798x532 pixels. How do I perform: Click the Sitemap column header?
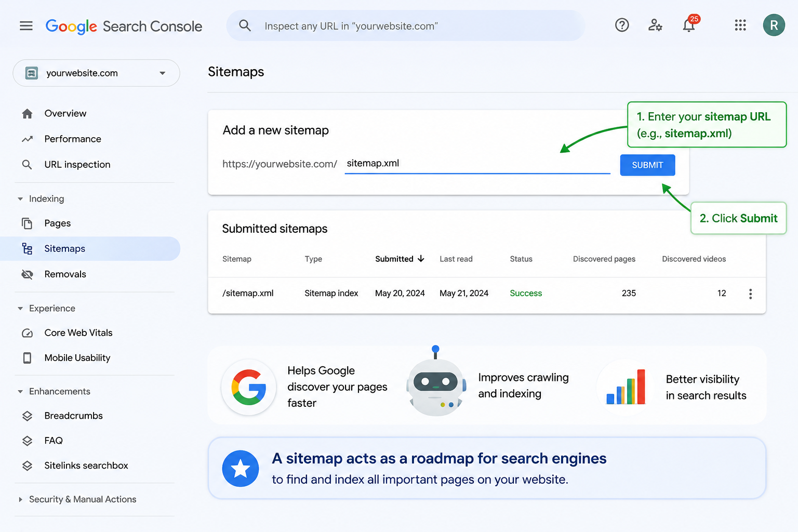tap(237, 259)
